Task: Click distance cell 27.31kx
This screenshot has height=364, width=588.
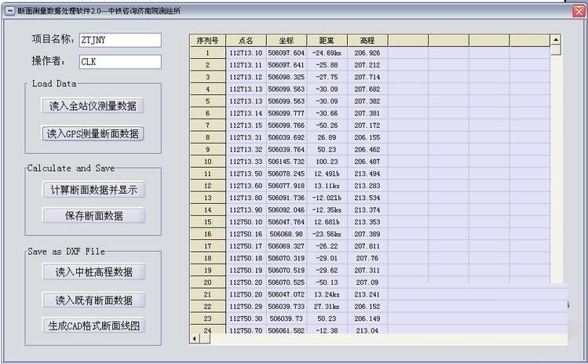Action: [327, 306]
